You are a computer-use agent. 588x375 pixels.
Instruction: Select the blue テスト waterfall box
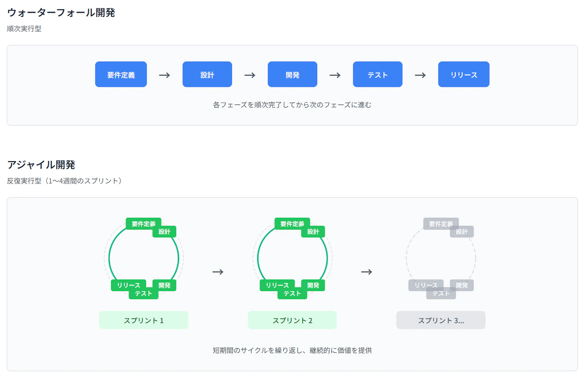378,74
